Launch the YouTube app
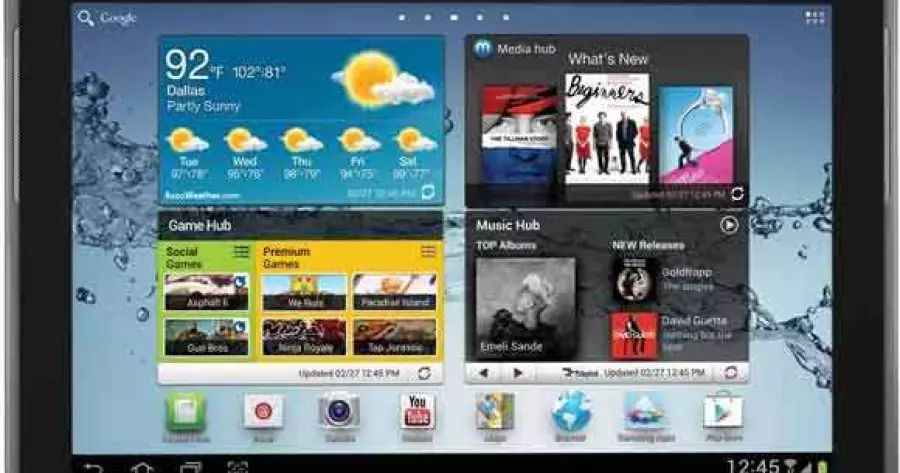The height and width of the screenshot is (473, 900). tap(417, 412)
